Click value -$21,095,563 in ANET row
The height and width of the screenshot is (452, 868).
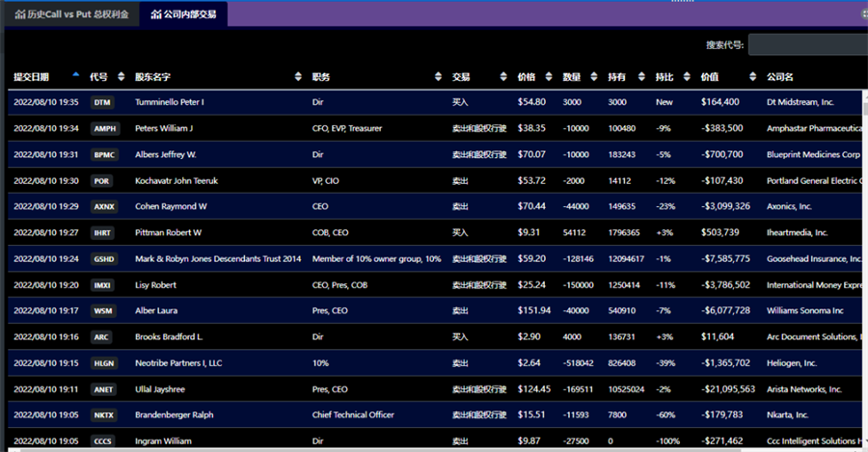[728, 389]
